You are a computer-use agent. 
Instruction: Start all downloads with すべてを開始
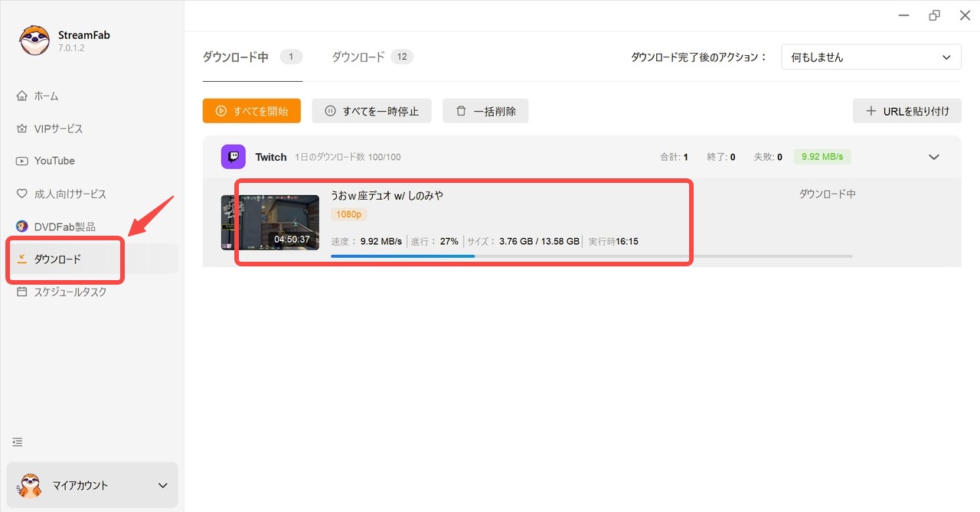pyautogui.click(x=251, y=110)
